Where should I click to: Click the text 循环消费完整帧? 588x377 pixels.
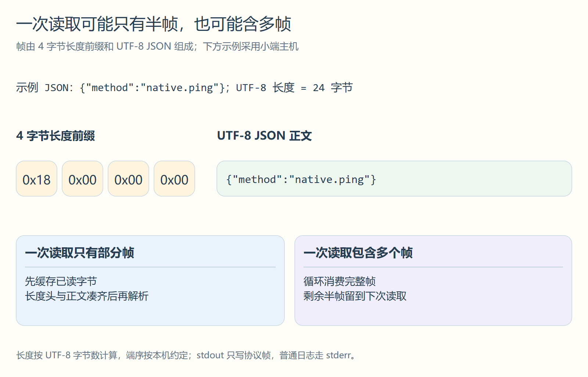pyautogui.click(x=340, y=281)
